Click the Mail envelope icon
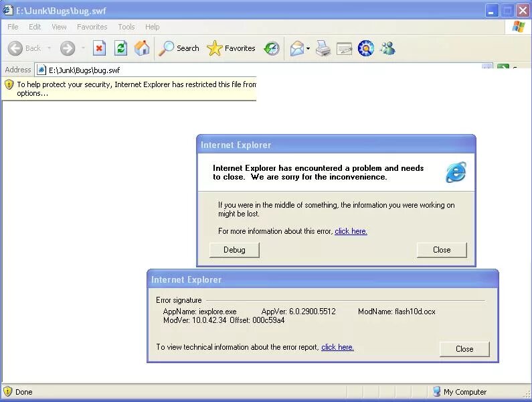Image resolution: width=532 pixels, height=402 pixels. 297,48
